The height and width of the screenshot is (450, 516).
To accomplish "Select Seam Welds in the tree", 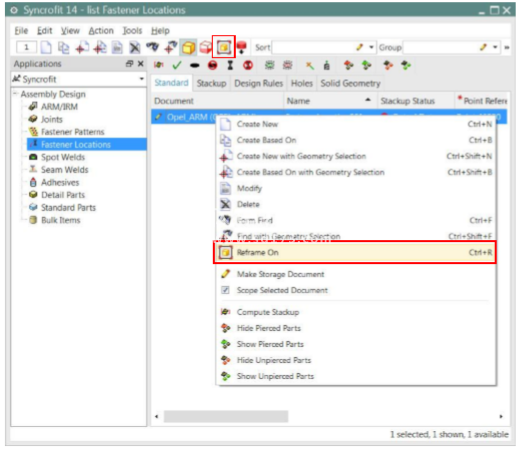I will point(65,170).
